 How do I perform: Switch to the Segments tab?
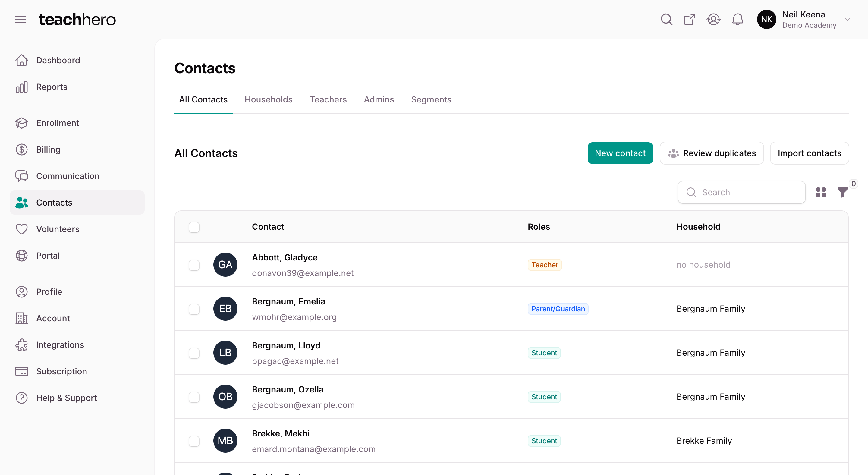pos(431,100)
